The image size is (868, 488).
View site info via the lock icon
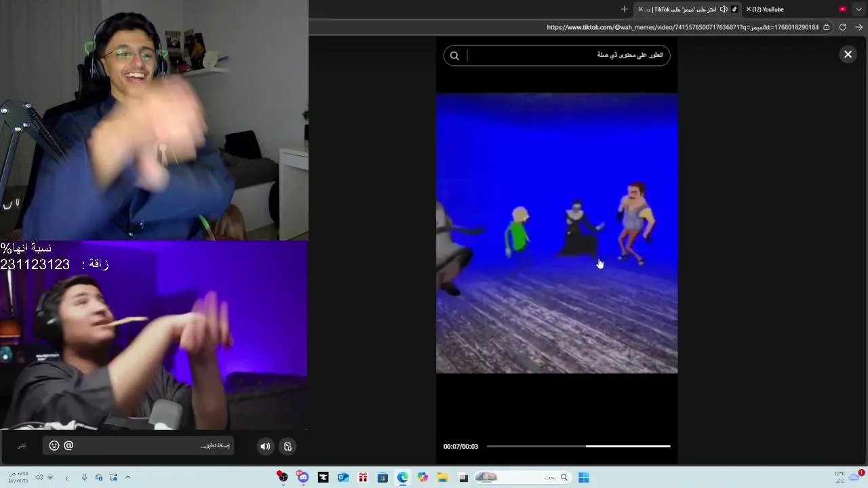[826, 27]
